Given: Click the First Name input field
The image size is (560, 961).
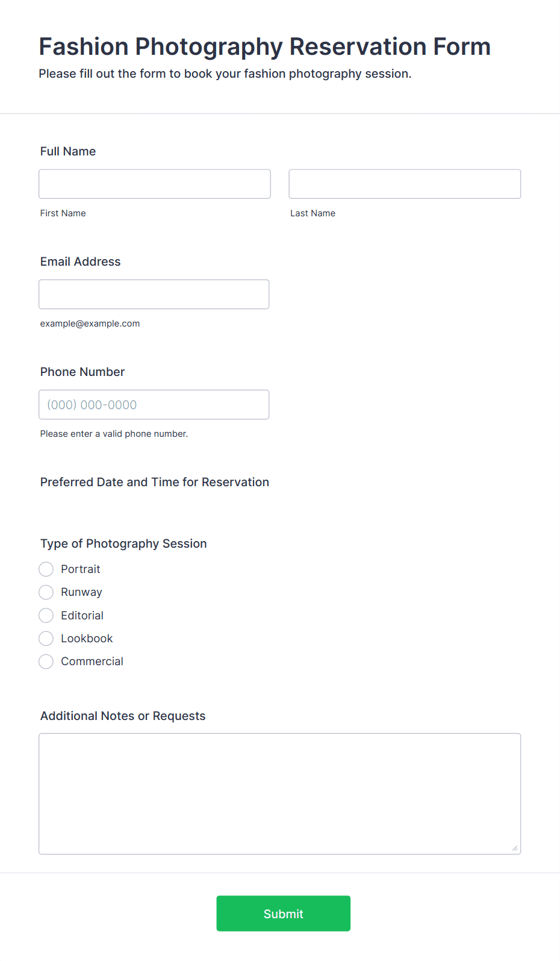Looking at the screenshot, I should click(x=155, y=184).
